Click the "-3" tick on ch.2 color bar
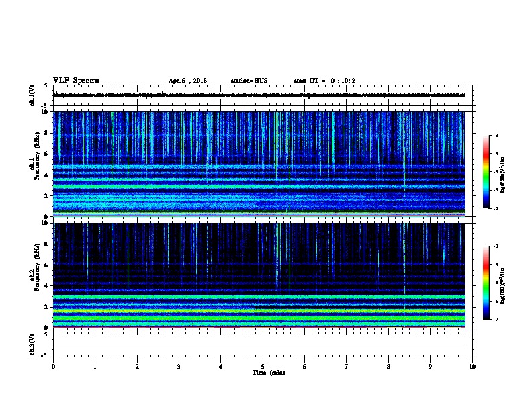The width and height of the screenshot is (532, 411). (495, 246)
